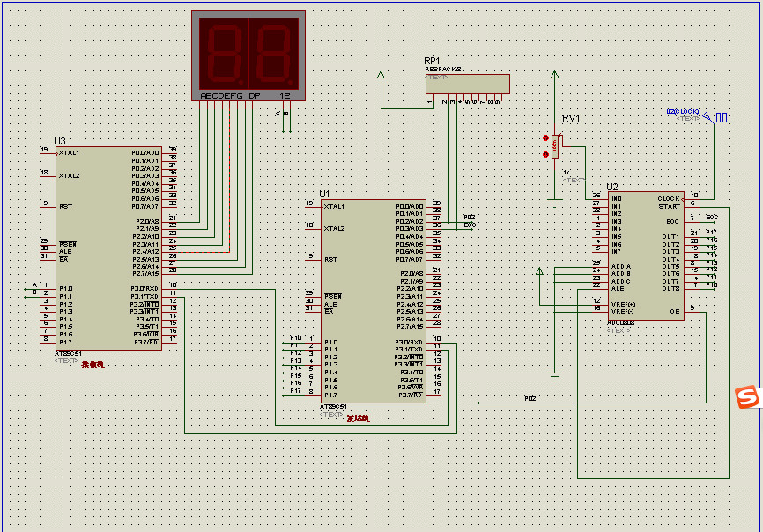Click the '1k' value under RV1
The width and height of the screenshot is (763, 532).
coord(566,173)
